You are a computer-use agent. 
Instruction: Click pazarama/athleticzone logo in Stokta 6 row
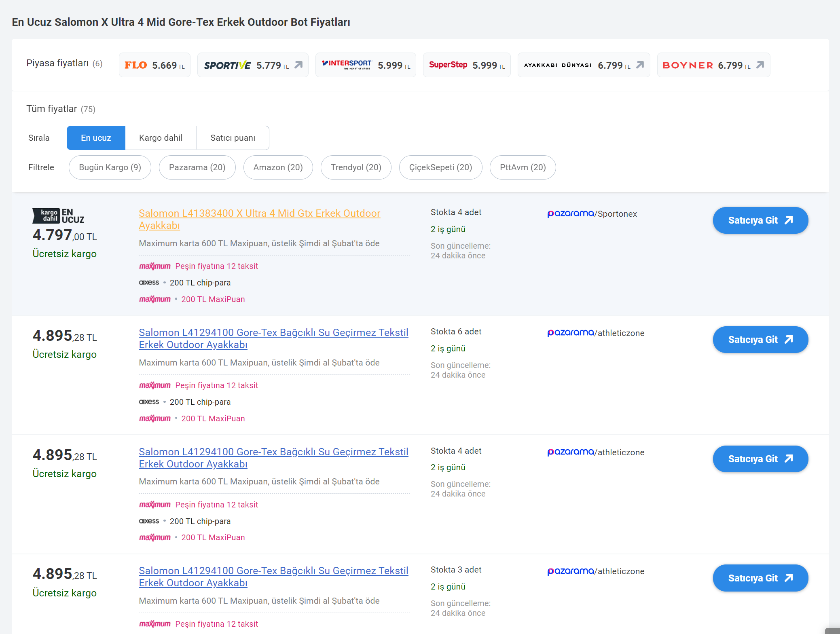tap(596, 333)
